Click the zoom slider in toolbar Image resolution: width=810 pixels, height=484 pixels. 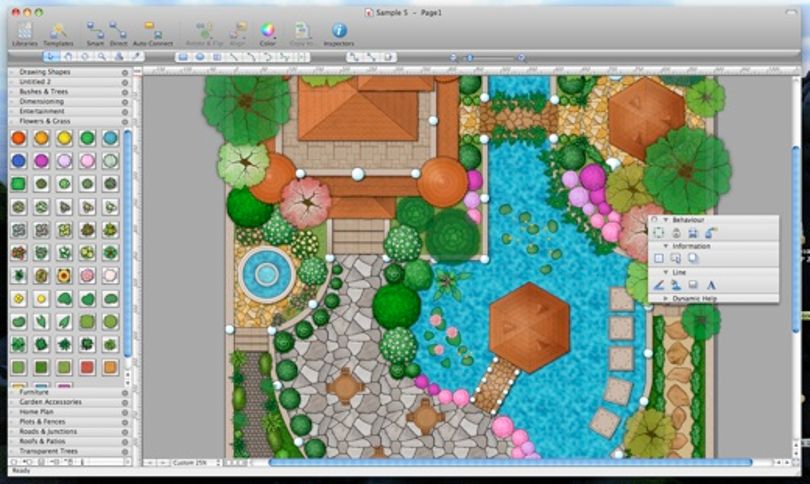(488, 58)
